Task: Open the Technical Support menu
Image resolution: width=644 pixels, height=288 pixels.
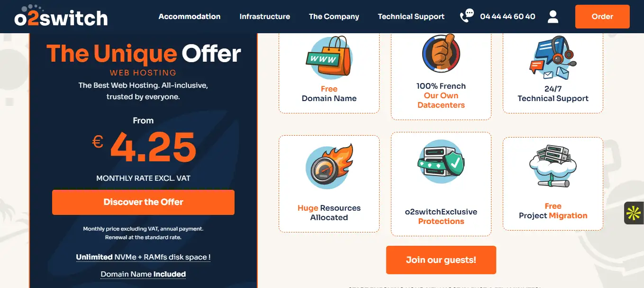Action: [411, 17]
